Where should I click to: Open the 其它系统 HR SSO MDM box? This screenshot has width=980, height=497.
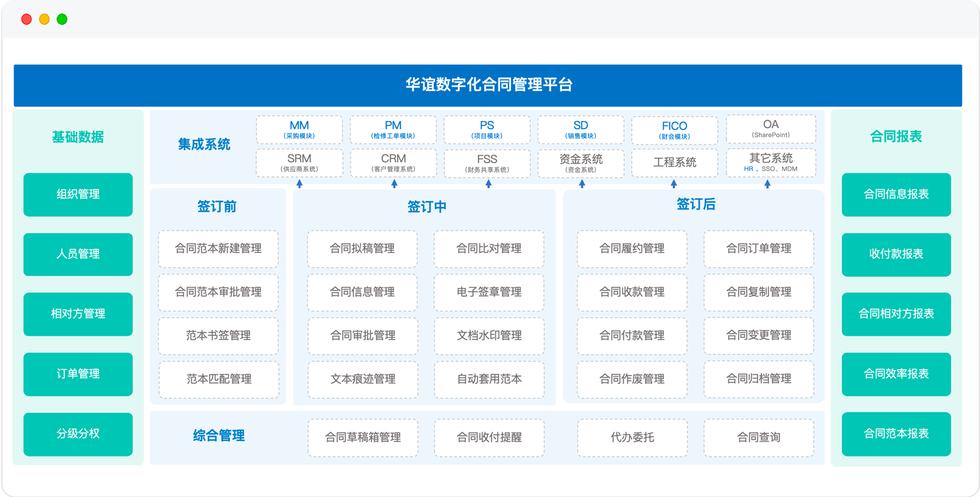[x=771, y=163]
